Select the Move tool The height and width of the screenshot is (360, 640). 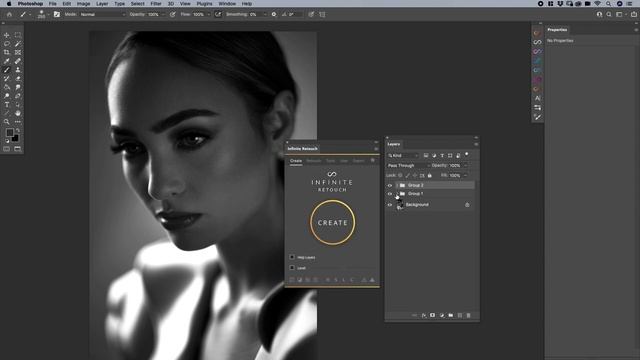(x=7, y=35)
